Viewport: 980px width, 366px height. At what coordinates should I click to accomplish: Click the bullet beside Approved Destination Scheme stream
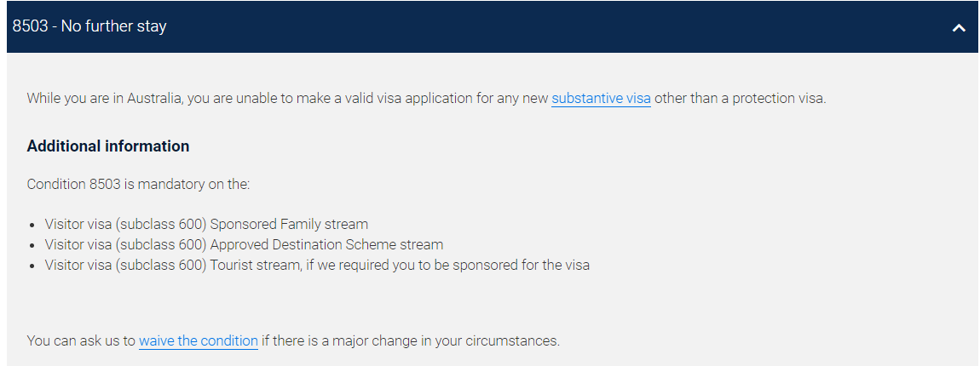(x=32, y=245)
